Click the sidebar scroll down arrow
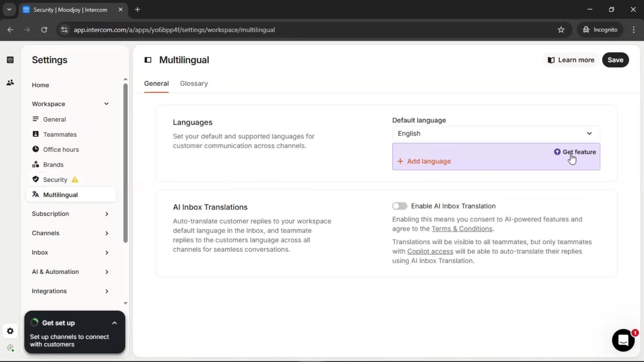The image size is (644, 362). click(x=125, y=303)
